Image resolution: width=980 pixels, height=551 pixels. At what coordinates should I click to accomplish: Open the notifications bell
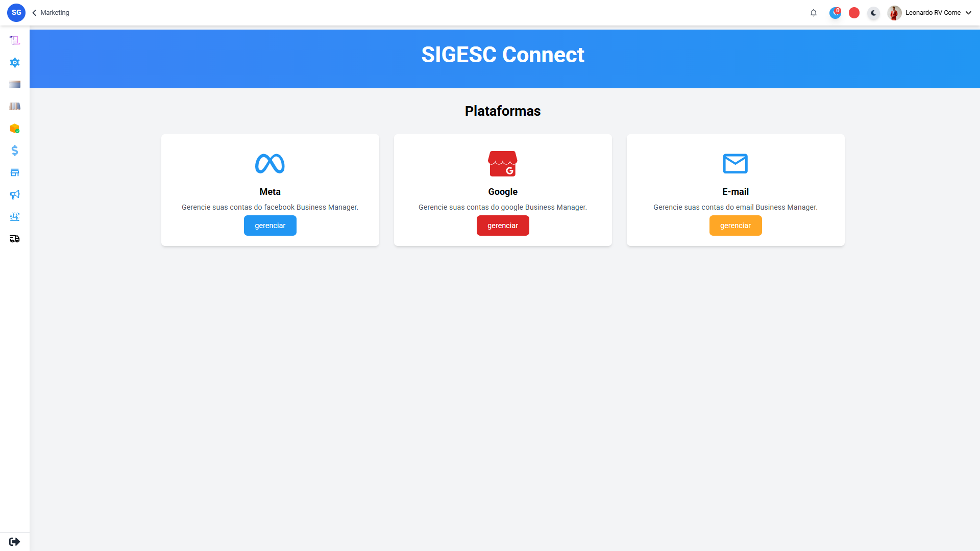click(x=814, y=13)
